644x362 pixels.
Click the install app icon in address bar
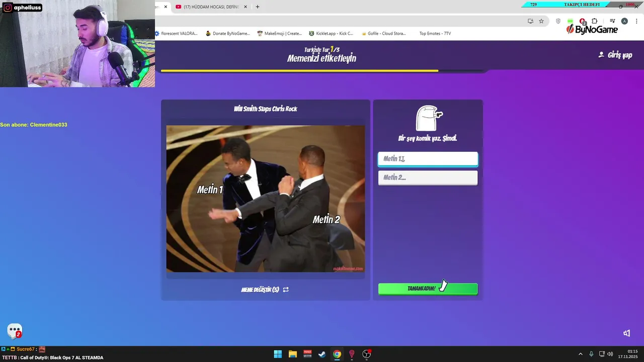[530, 21]
